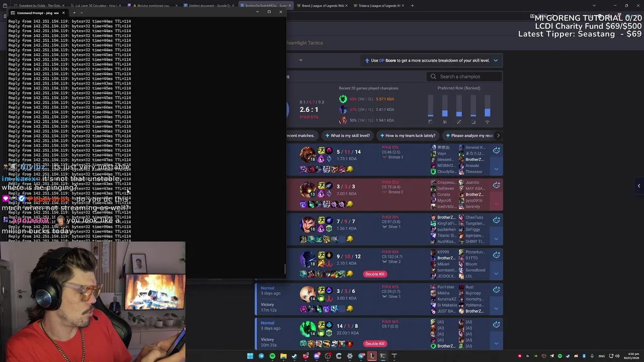Screen dimensions: 644x362
Task: Open Telegram from taskbar
Action: [x=261, y=356]
